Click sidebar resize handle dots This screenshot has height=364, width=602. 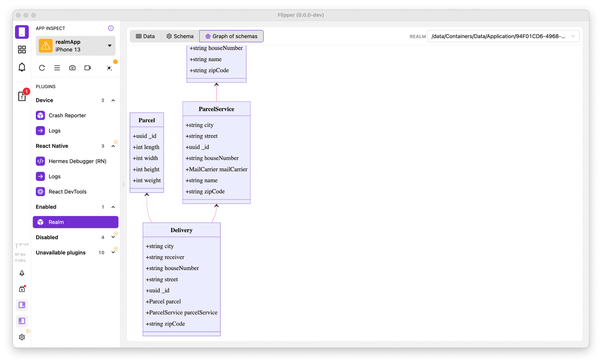coord(123,184)
